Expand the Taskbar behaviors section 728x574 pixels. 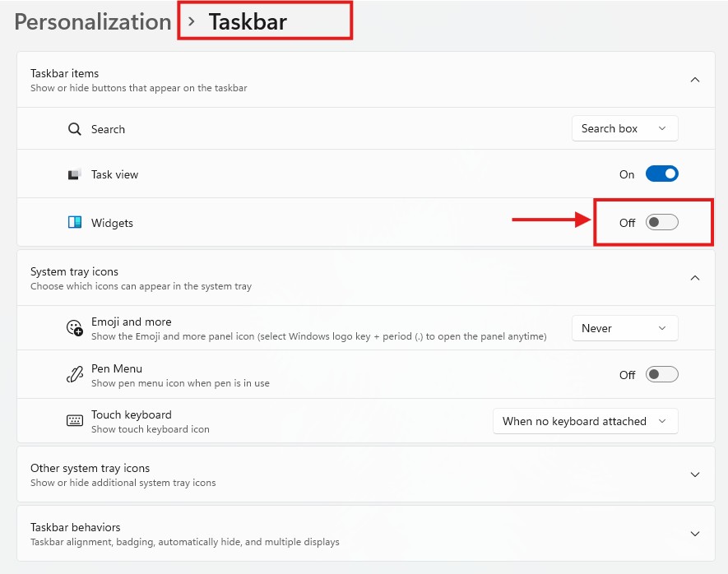(x=694, y=534)
